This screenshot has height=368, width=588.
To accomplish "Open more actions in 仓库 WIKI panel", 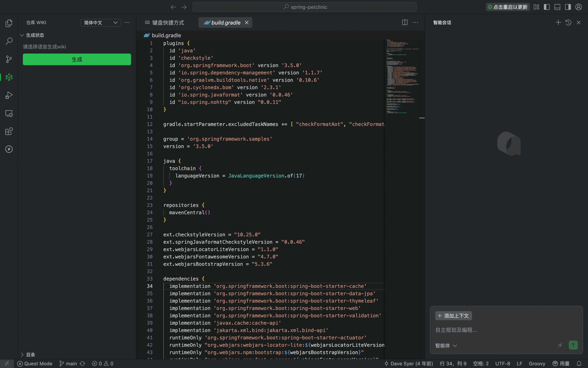I will point(127,23).
